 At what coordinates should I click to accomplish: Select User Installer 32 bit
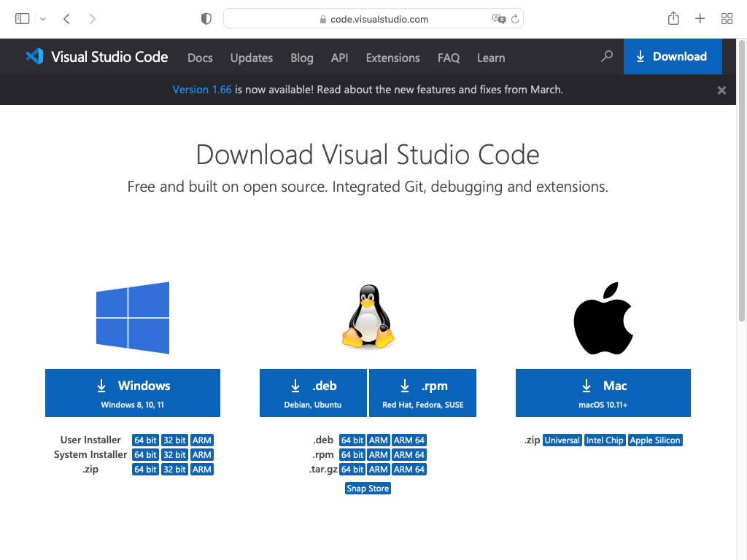(x=174, y=440)
